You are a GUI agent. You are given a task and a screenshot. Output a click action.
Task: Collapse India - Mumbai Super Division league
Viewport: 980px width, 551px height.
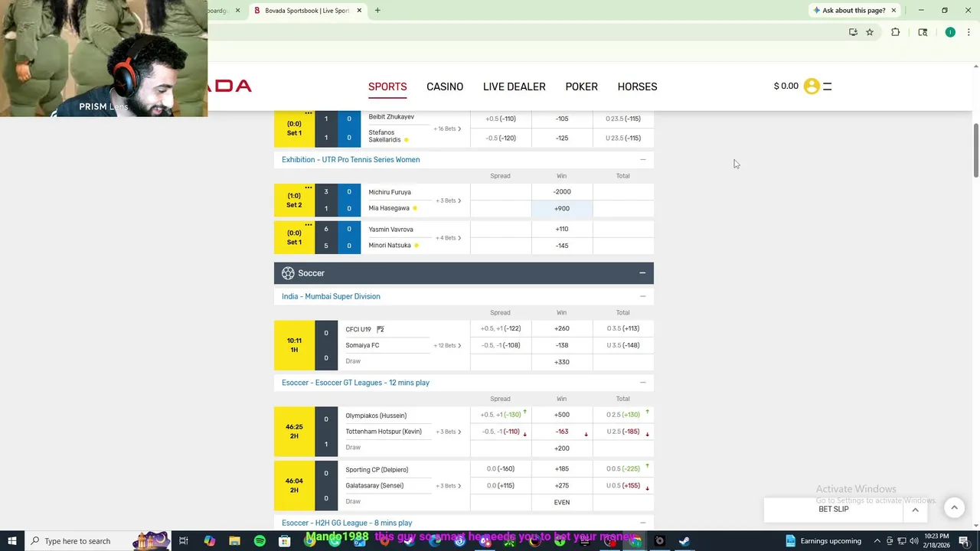pos(642,297)
